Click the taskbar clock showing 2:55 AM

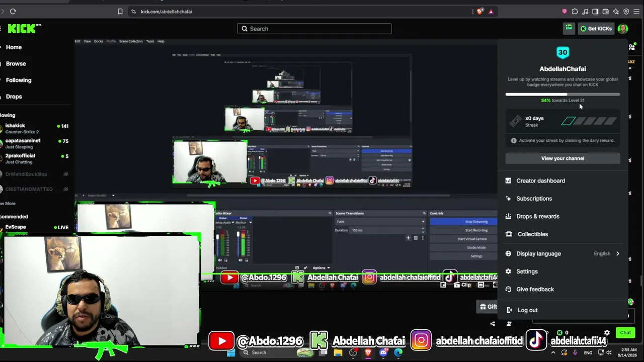(x=628, y=352)
